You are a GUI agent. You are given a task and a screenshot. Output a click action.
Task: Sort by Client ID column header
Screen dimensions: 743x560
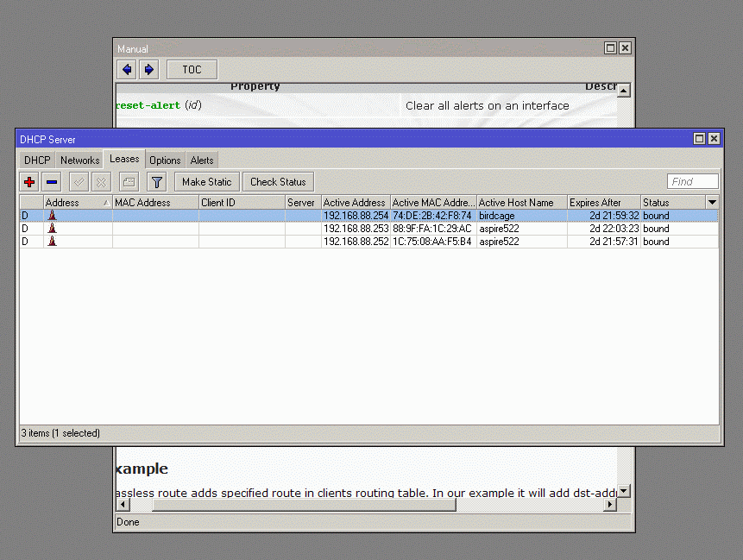click(x=242, y=202)
